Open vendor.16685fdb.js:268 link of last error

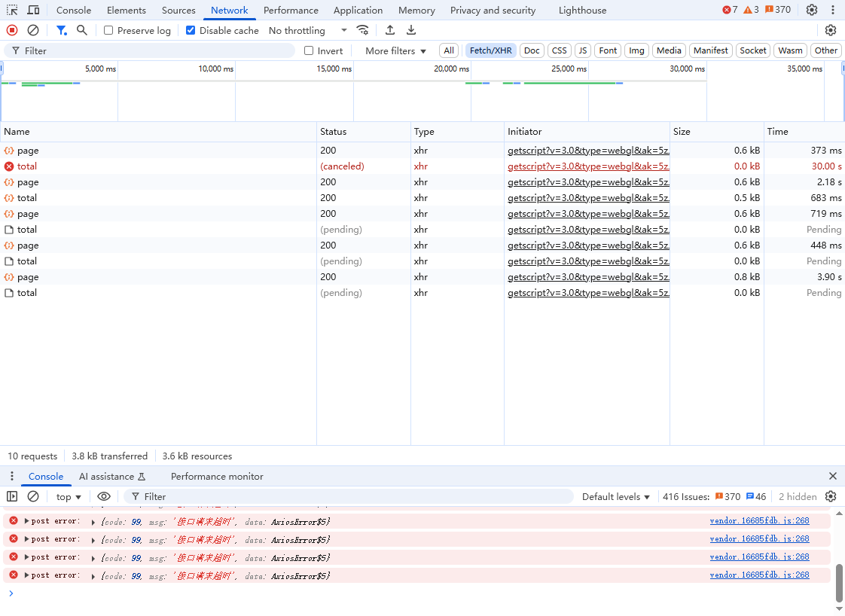(759, 575)
